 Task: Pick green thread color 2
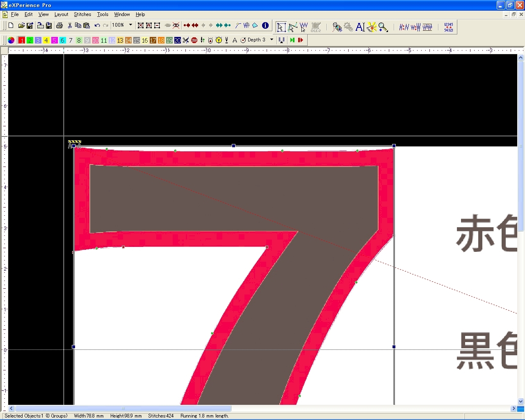point(30,40)
